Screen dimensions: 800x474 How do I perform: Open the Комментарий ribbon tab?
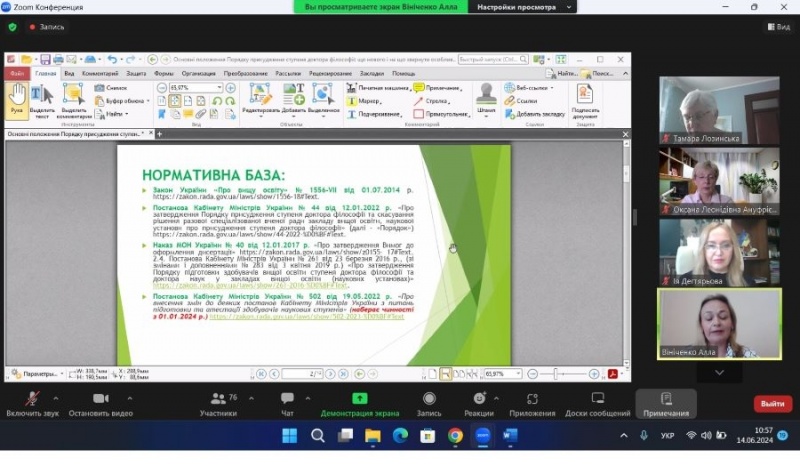click(100, 73)
